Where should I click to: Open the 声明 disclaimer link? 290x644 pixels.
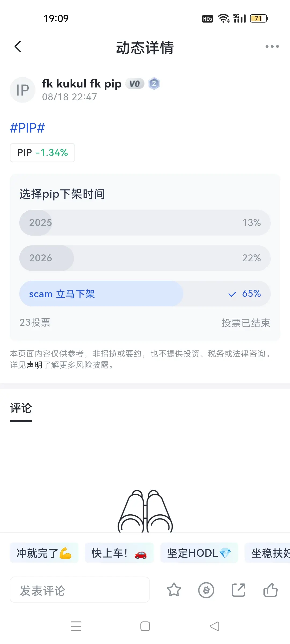34,365
